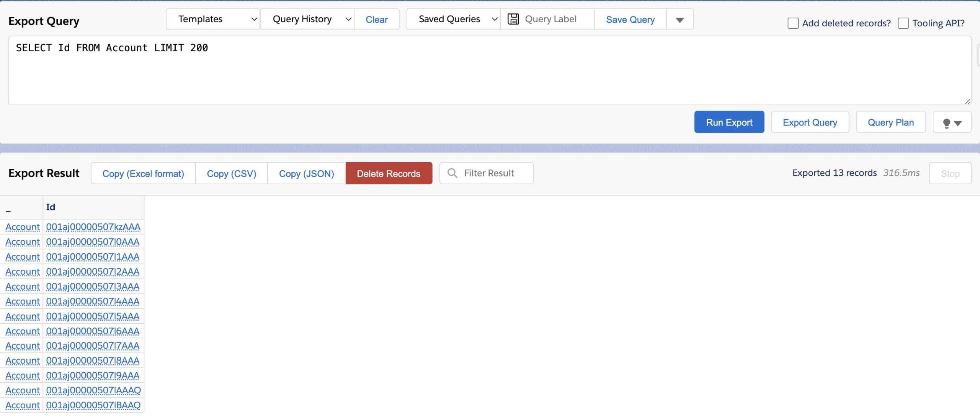Click the 316.5ms timing text
The width and height of the screenshot is (980, 419).
pyautogui.click(x=901, y=173)
